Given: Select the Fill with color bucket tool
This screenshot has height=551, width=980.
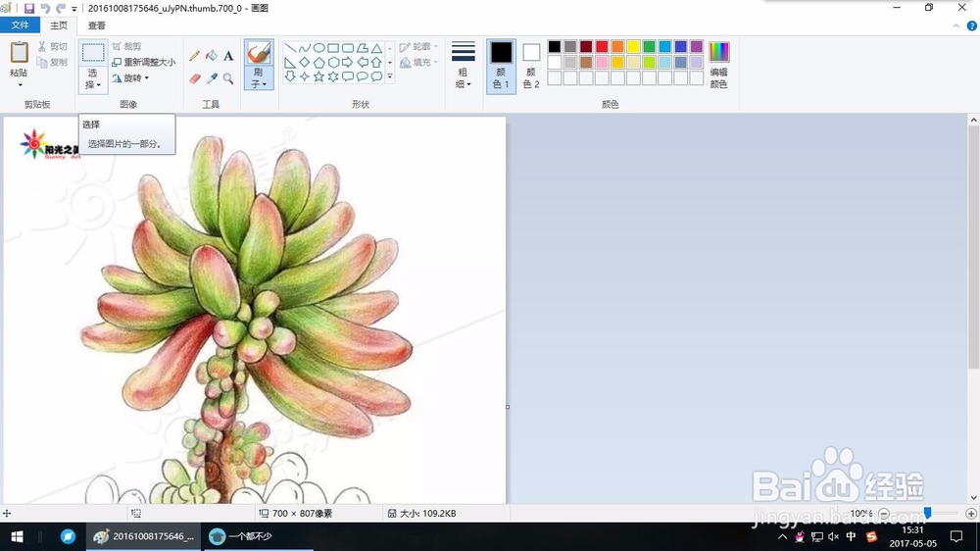Looking at the screenshot, I should point(212,56).
